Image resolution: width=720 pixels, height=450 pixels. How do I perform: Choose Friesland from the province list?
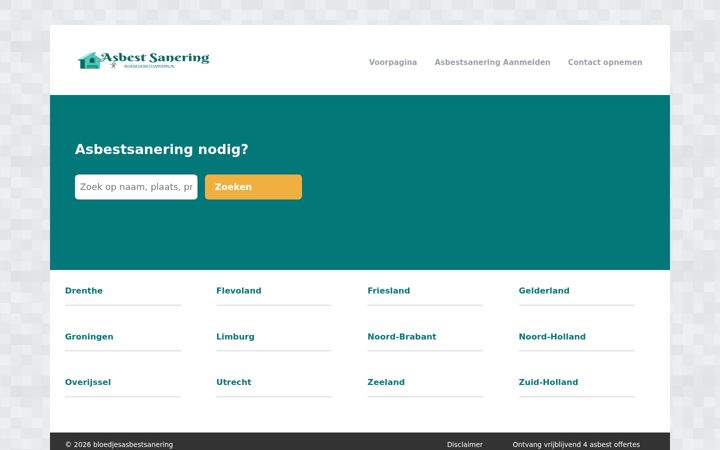click(388, 291)
